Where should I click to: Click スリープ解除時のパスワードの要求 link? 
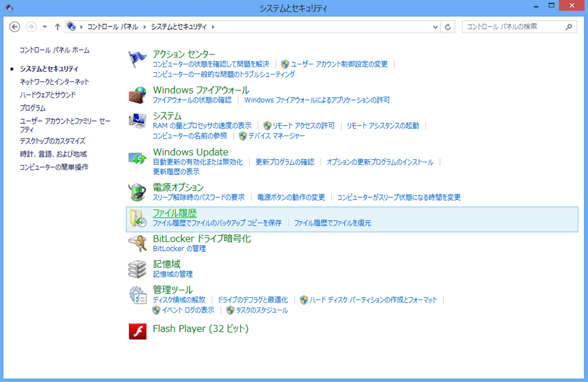[199, 197]
